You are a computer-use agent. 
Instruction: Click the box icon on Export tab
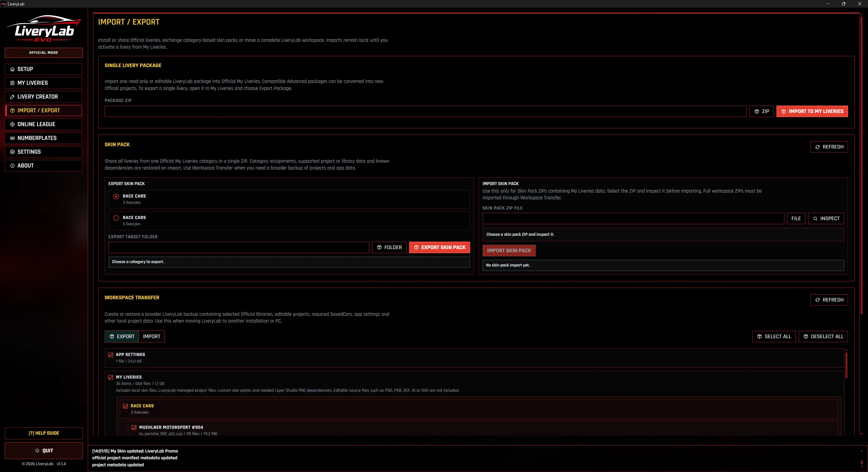tap(111, 337)
